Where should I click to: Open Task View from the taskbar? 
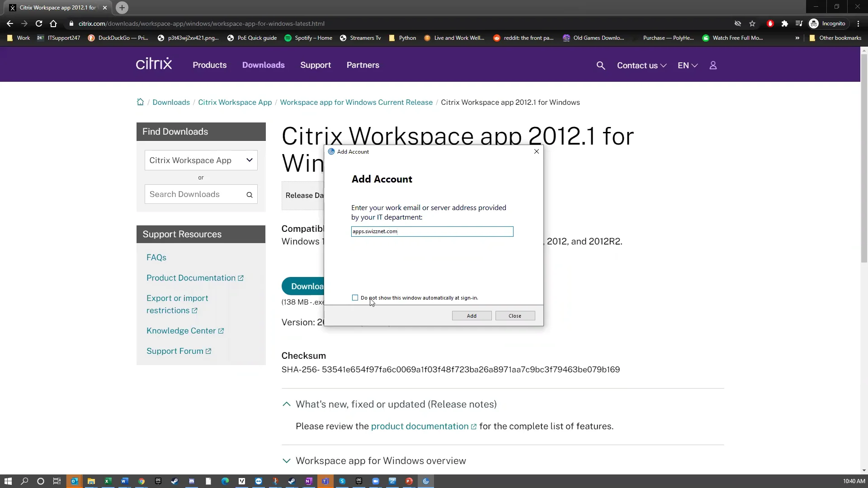pyautogui.click(x=57, y=481)
